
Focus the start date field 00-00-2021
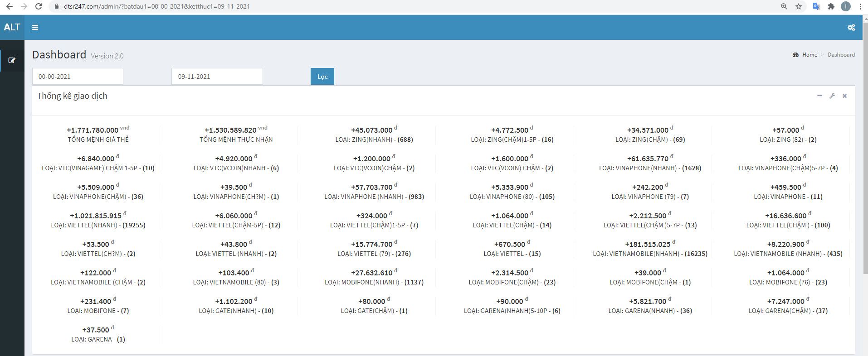78,76
